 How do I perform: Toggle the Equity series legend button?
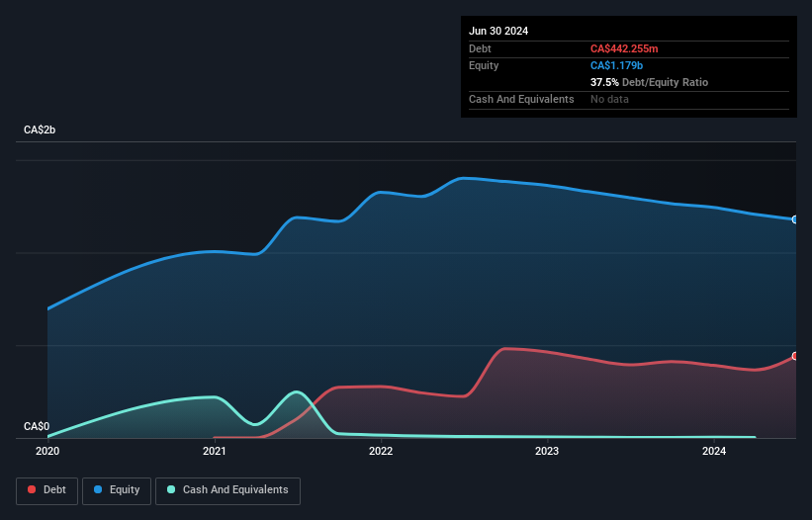(x=117, y=490)
